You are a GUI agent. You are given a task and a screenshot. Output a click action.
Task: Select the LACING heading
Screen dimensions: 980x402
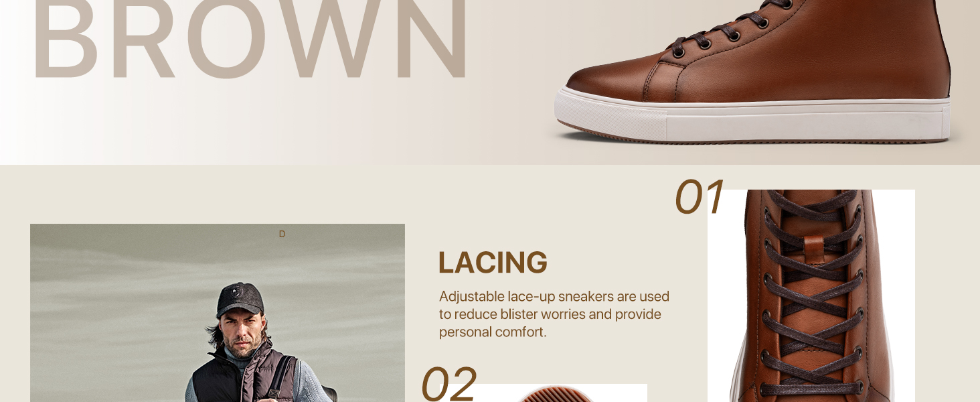(493, 263)
